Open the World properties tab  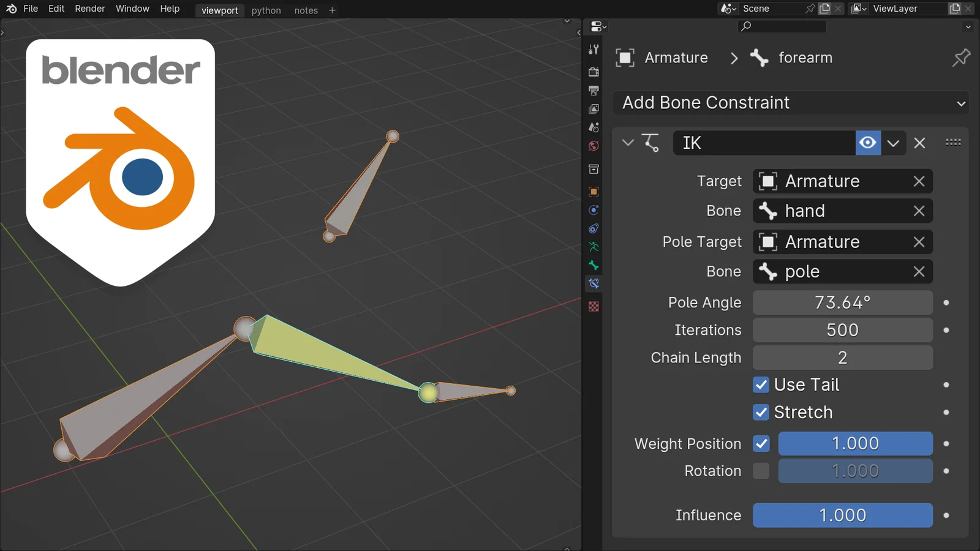tap(594, 146)
